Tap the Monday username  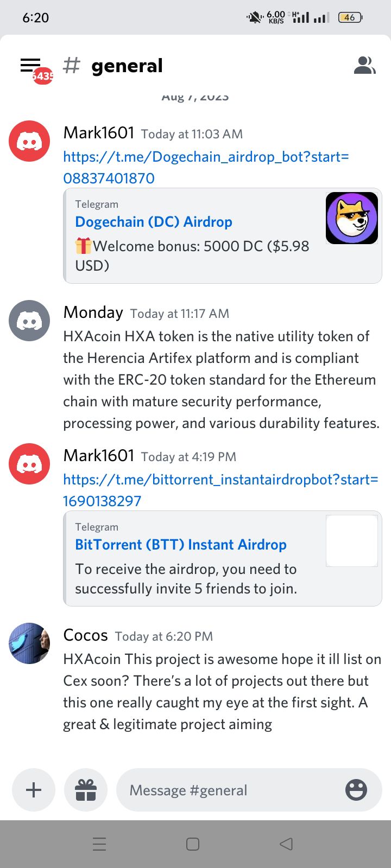click(x=93, y=312)
